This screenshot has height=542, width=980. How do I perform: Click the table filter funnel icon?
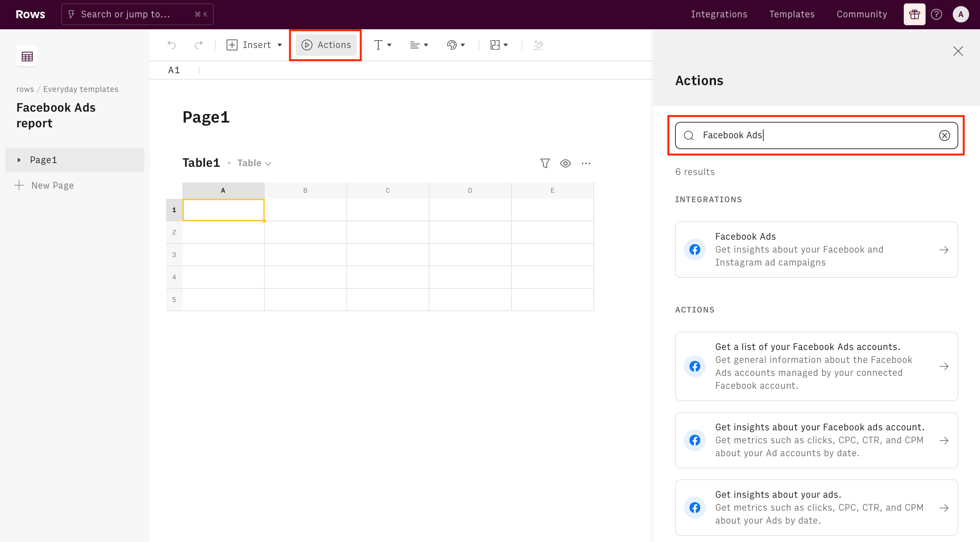coord(545,163)
